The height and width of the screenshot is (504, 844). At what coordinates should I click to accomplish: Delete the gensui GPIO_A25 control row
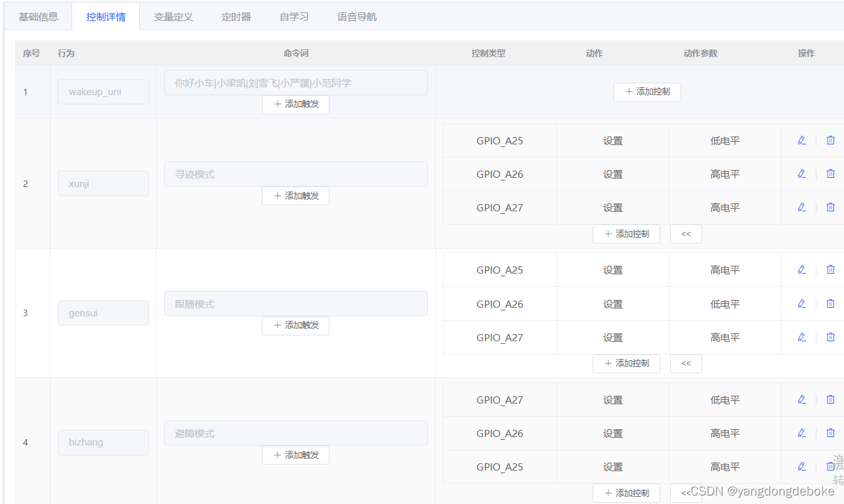pyautogui.click(x=830, y=269)
